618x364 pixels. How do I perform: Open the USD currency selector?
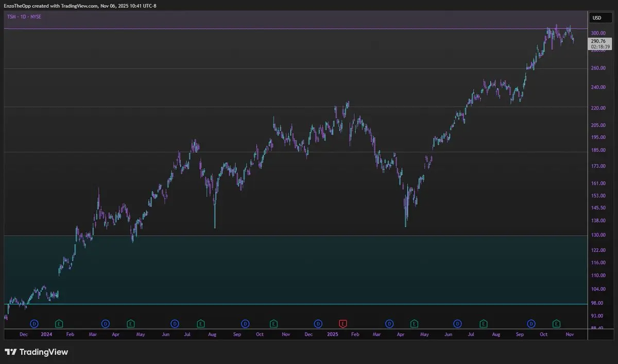tap(597, 18)
